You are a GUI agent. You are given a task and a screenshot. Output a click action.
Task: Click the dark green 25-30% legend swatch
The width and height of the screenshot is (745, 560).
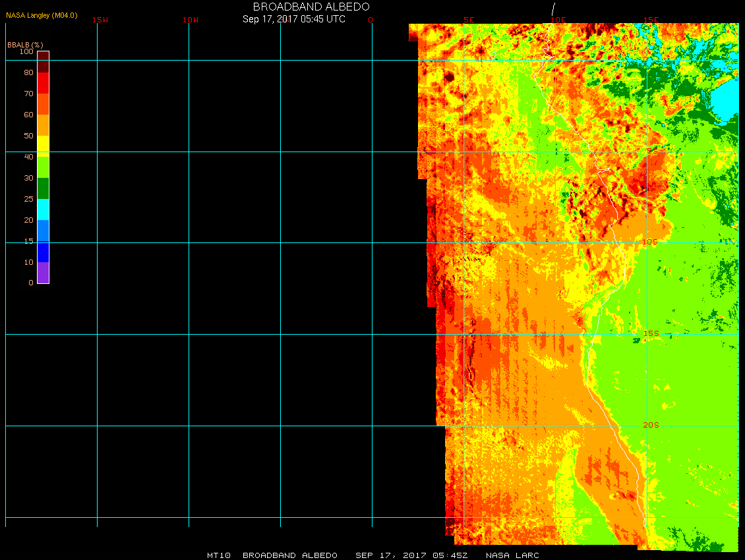pos(43,188)
